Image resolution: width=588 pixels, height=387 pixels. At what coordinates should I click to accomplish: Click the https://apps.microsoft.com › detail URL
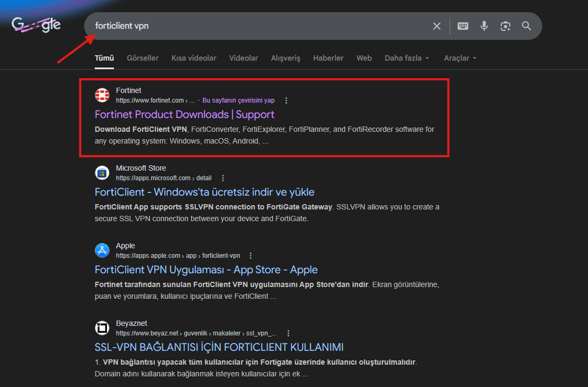coord(163,178)
